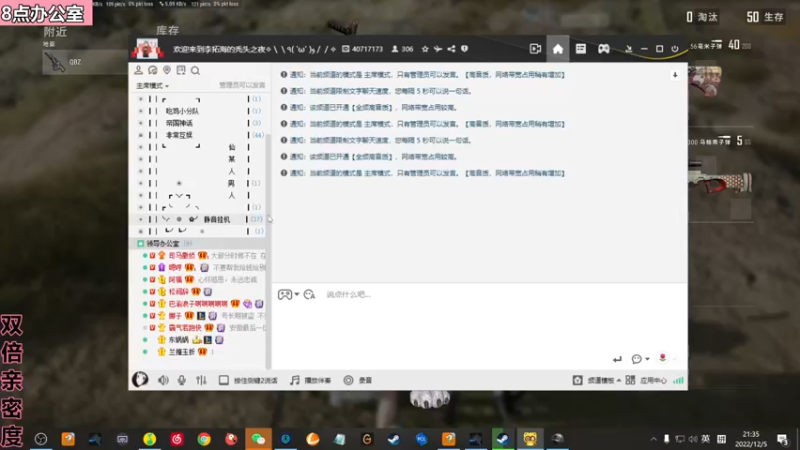Screen dimensions: 800x450
Task: Click the shield report icon in header
Action: pyautogui.click(x=464, y=49)
